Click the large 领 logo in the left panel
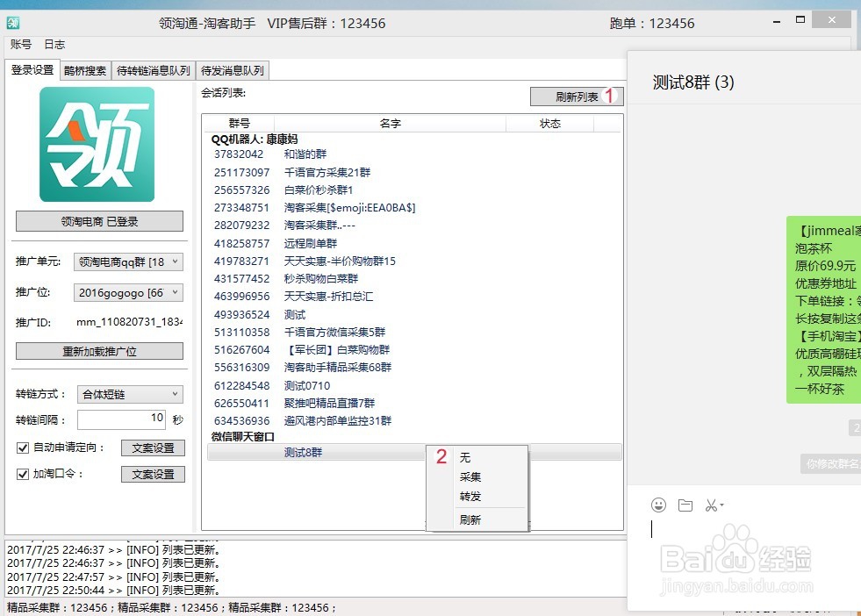 tap(99, 145)
